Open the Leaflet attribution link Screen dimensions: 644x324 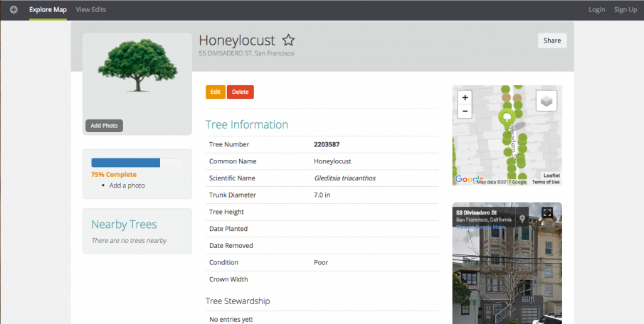click(551, 175)
